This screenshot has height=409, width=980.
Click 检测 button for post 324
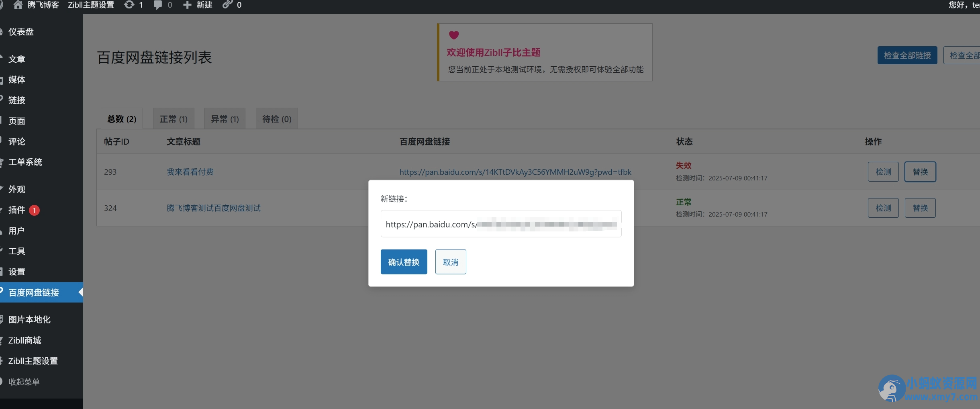(x=883, y=208)
